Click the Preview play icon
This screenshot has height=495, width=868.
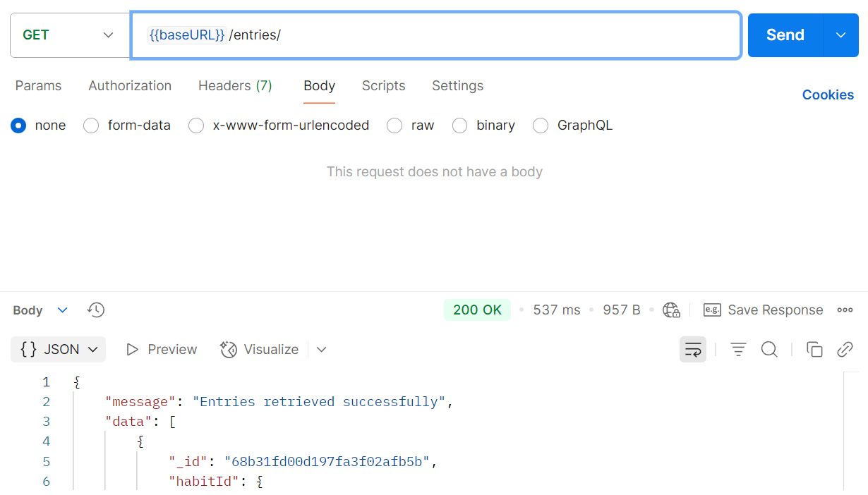tap(132, 349)
